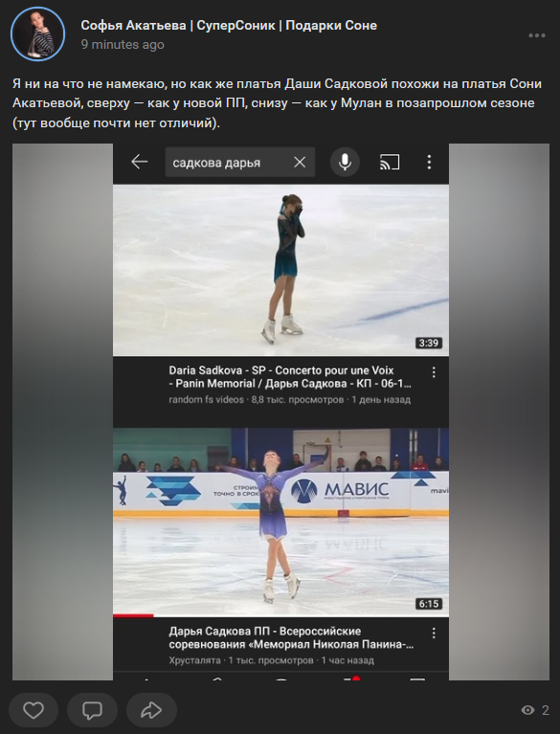Image resolution: width=560 pixels, height=734 pixels.
Task: Tap the back arrow in YouTube search
Action: (139, 163)
